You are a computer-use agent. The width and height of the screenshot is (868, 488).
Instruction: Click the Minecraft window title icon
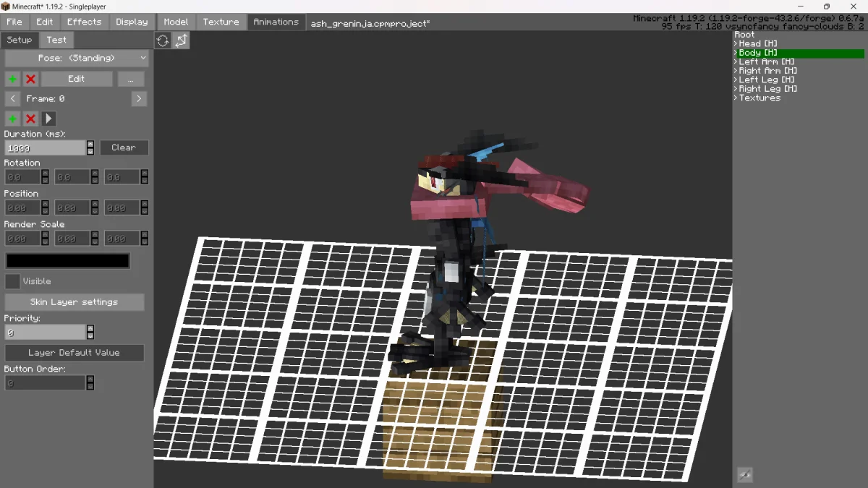6,6
